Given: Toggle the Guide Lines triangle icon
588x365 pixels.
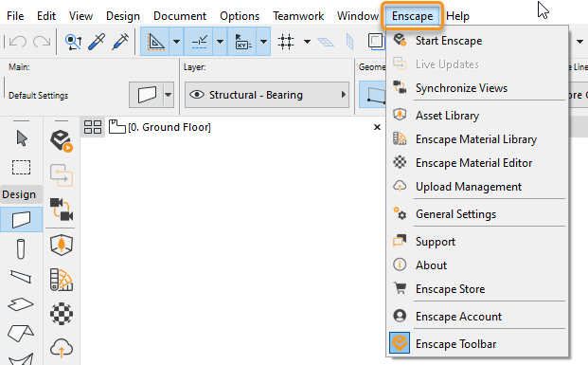Looking at the screenshot, I should (155, 42).
